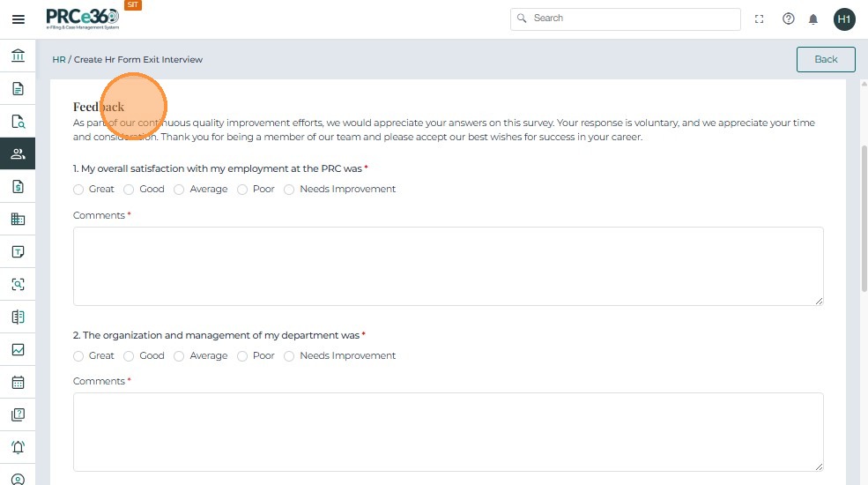Open the help question mark icon
The width and height of the screenshot is (868, 485).
pyautogui.click(x=789, y=19)
